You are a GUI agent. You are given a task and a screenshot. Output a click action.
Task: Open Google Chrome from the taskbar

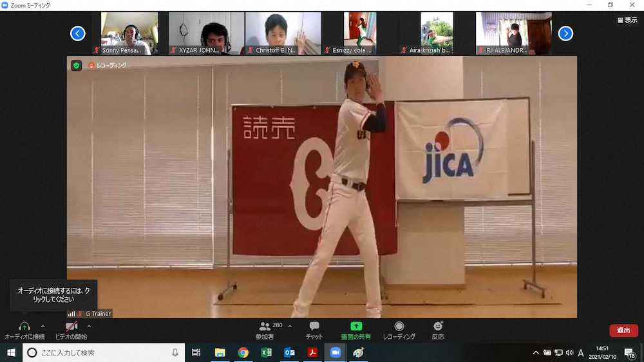[243, 352]
